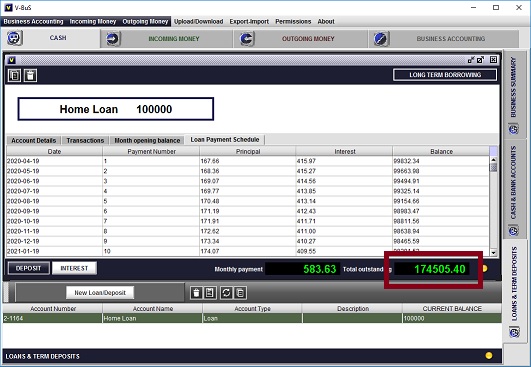Click the copy document icon in loan panel
Image resolution: width=531 pixels, height=367 pixels.
pyautogui.click(x=14, y=75)
